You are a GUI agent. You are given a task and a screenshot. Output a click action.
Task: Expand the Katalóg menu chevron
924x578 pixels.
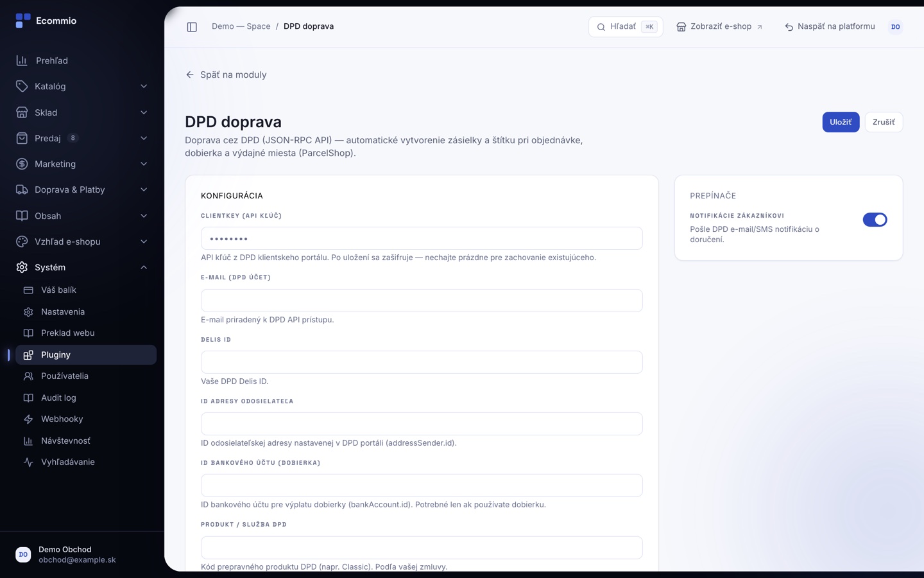click(x=144, y=86)
